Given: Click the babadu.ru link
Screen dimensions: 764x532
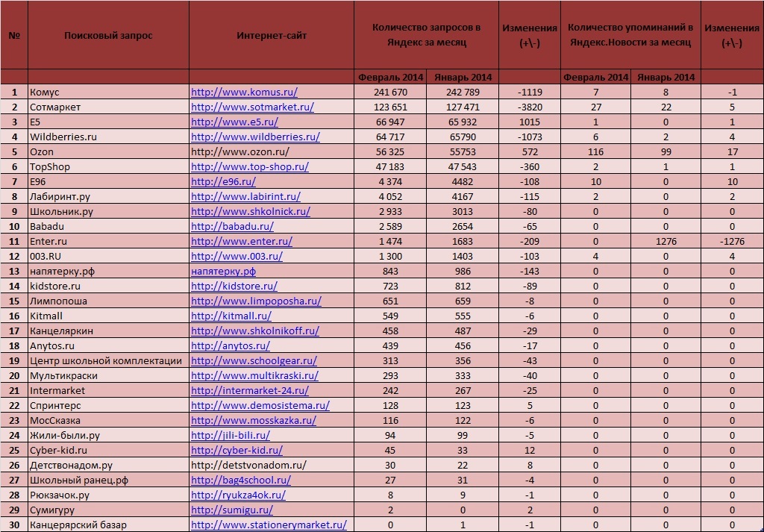Looking at the screenshot, I should click(233, 227).
